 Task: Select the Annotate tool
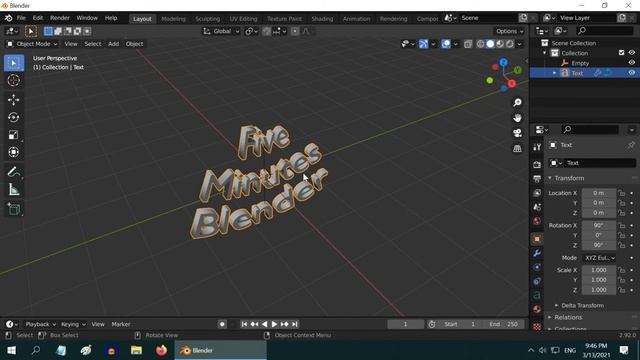coord(14,172)
